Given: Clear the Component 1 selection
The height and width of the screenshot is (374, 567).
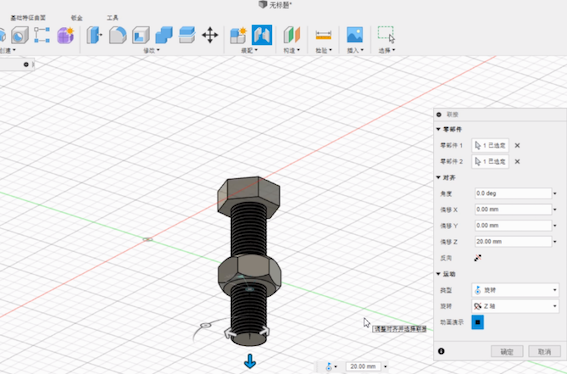Looking at the screenshot, I should click(517, 145).
